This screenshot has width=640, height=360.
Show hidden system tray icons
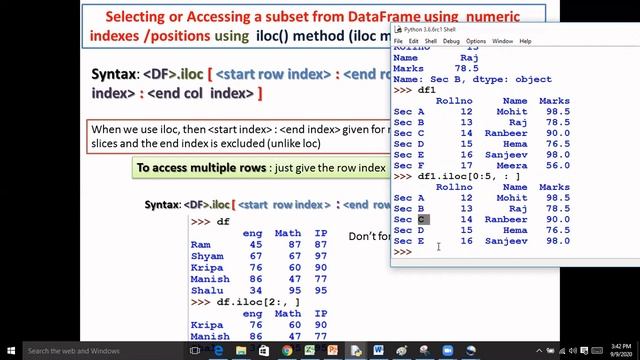coord(539,351)
